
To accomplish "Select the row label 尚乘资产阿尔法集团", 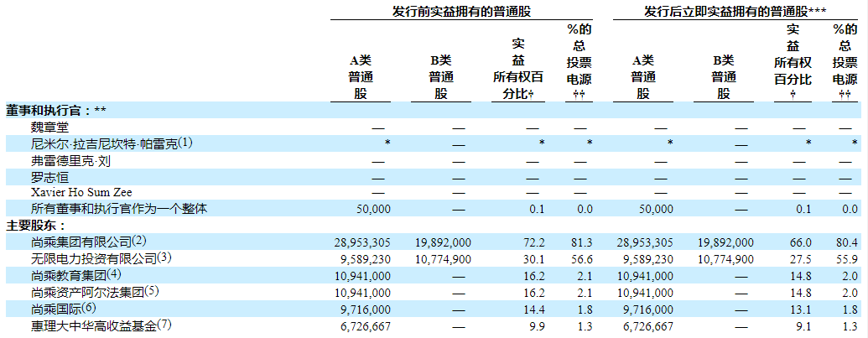I will pyautogui.click(x=88, y=290).
